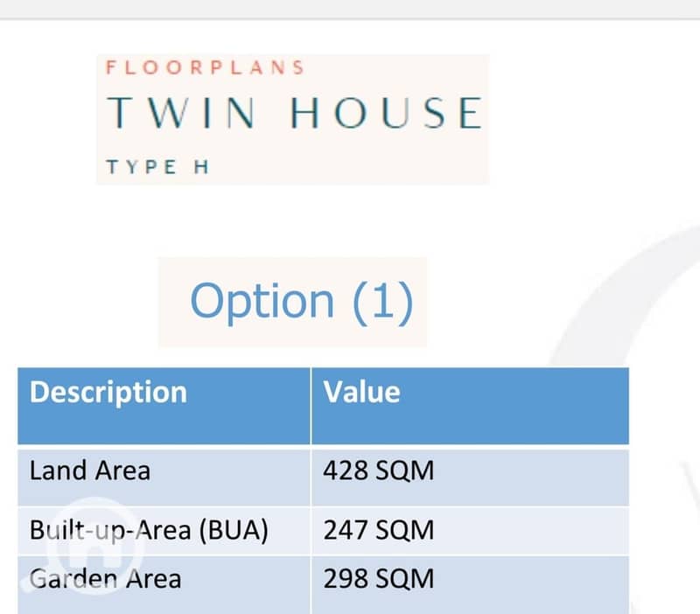Select the 247 SQM value cell
This screenshot has width=700, height=614.
coord(379,531)
